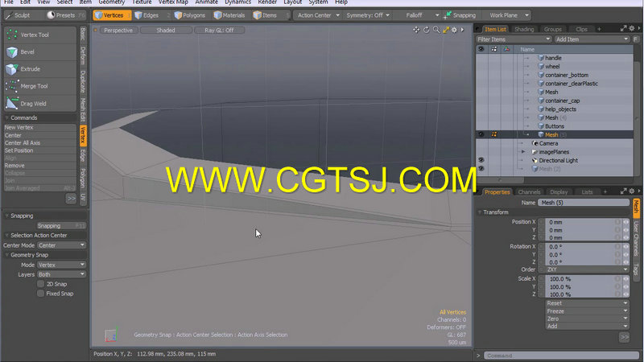Viewport: 644px width, 362px height.
Task: Click the Command input field
Action: tap(562, 356)
